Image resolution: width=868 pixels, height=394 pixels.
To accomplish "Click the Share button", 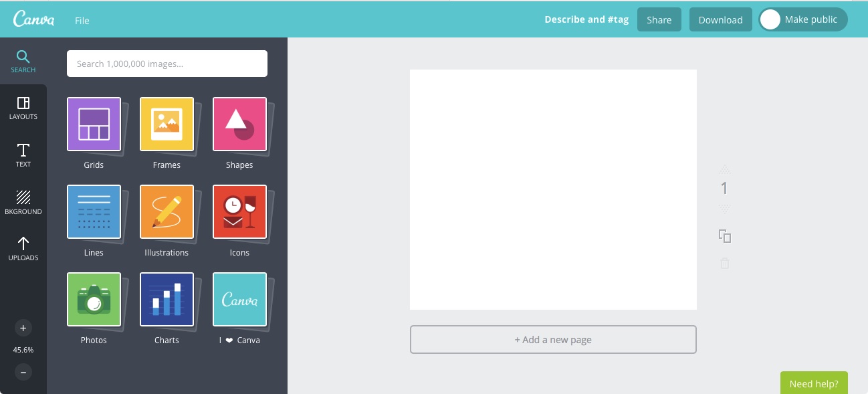I will click(x=659, y=19).
